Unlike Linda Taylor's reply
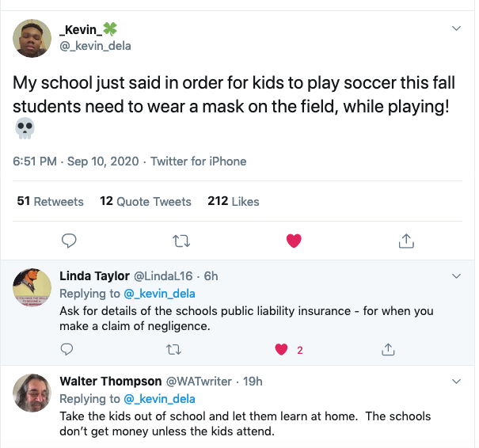479x448 pixels. coord(280,349)
